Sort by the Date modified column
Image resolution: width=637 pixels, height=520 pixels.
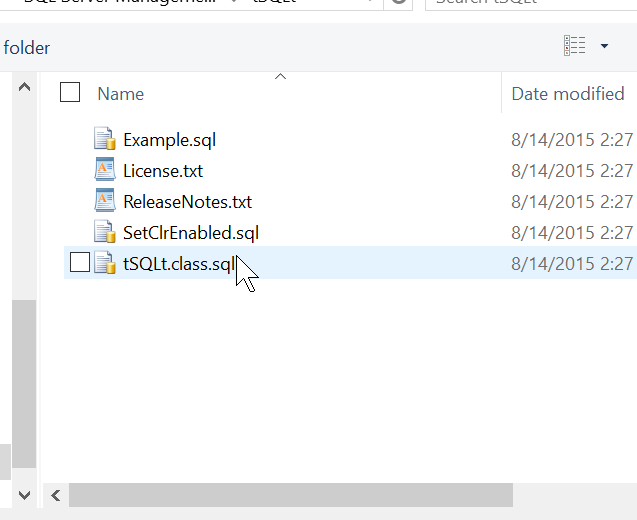[x=568, y=94]
